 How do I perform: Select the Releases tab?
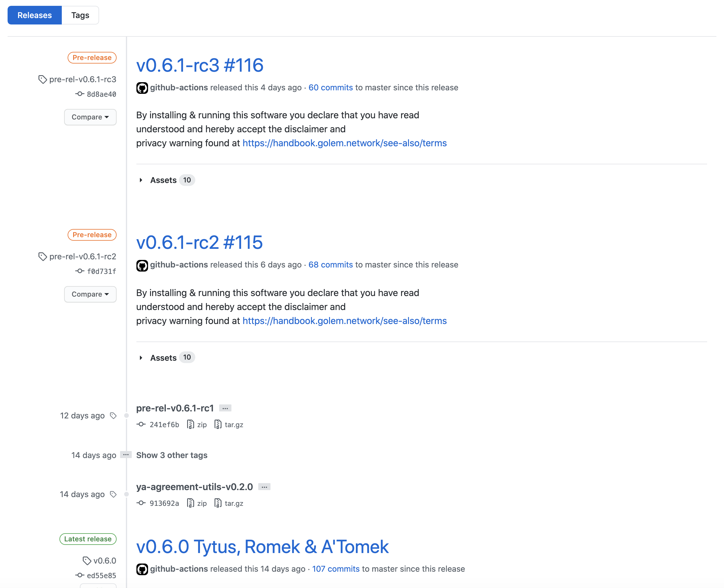click(35, 15)
